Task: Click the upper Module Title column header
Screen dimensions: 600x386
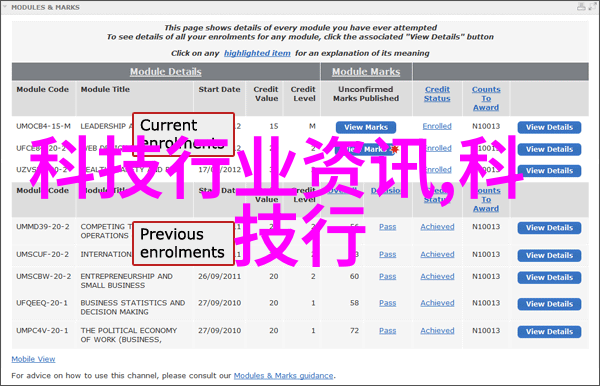Action: tap(105, 89)
